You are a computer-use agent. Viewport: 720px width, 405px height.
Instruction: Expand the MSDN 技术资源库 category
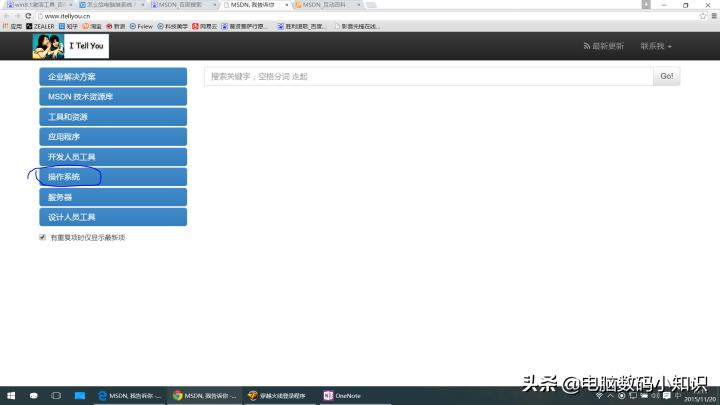point(113,97)
